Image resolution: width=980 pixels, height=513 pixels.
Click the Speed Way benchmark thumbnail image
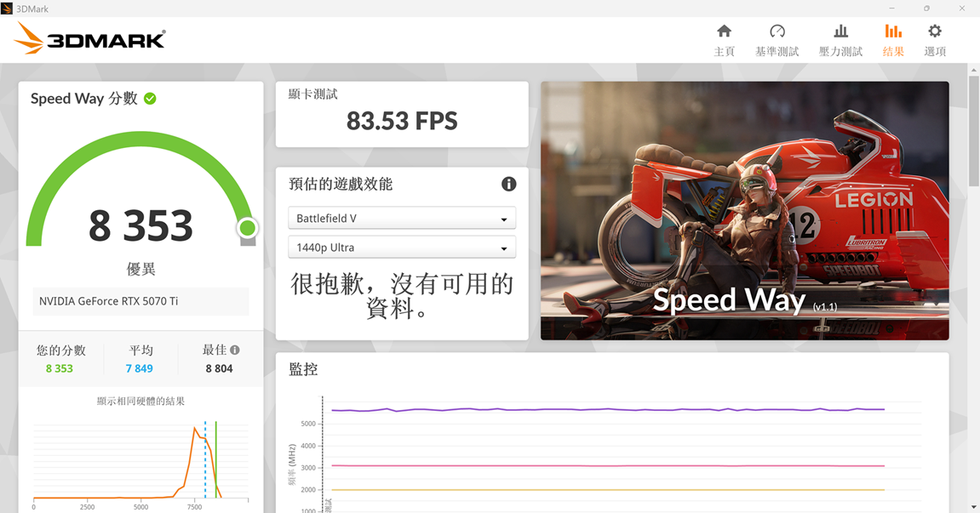coord(745,211)
